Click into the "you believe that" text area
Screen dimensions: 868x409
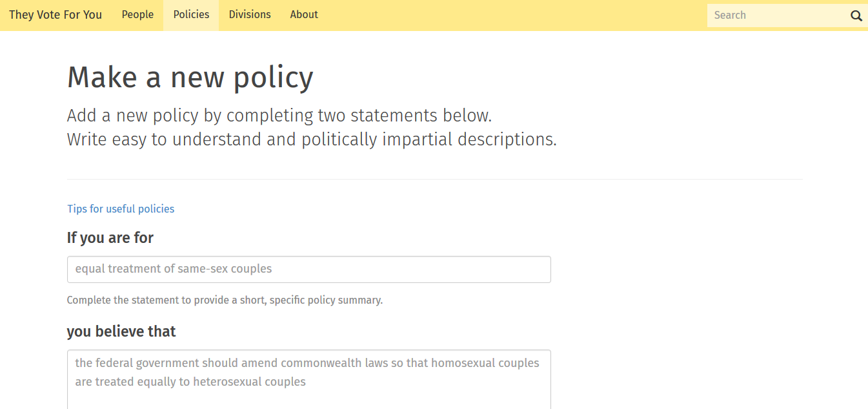point(308,379)
